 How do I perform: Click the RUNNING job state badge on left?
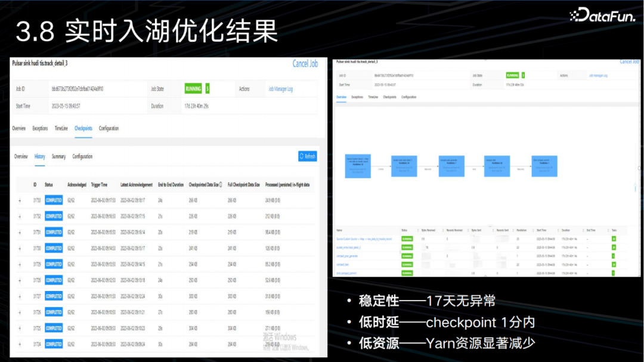pyautogui.click(x=193, y=89)
